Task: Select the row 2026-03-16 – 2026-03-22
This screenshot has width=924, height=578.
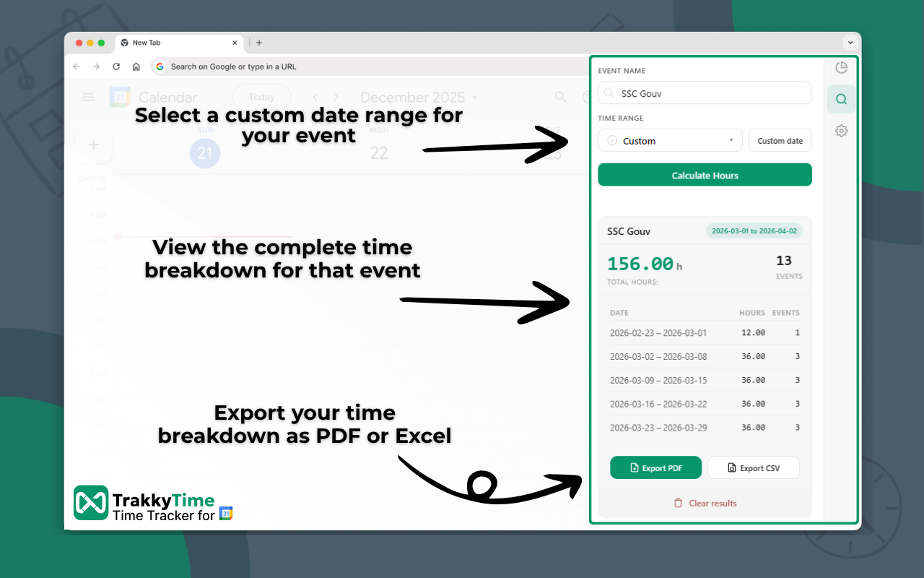Action: 705,404
